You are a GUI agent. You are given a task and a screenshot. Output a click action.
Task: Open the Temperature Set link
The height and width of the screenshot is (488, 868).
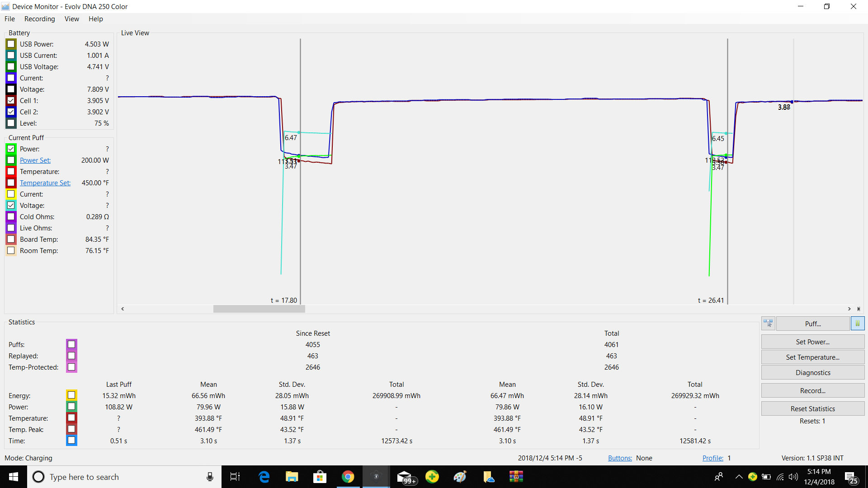tap(45, 183)
